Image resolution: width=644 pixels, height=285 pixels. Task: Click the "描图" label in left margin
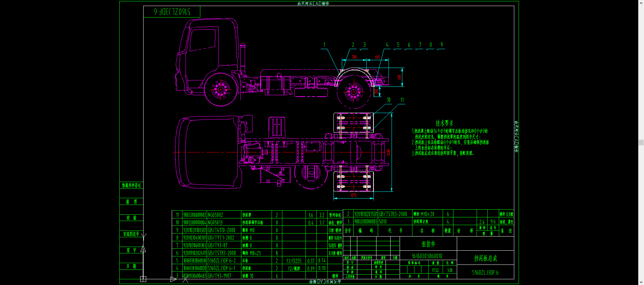coord(131,202)
